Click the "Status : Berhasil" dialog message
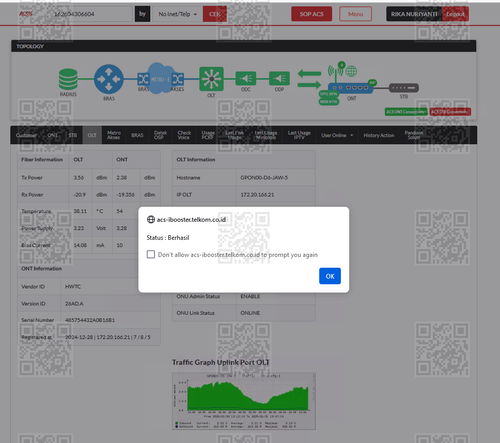This screenshot has height=443, width=500. click(168, 238)
